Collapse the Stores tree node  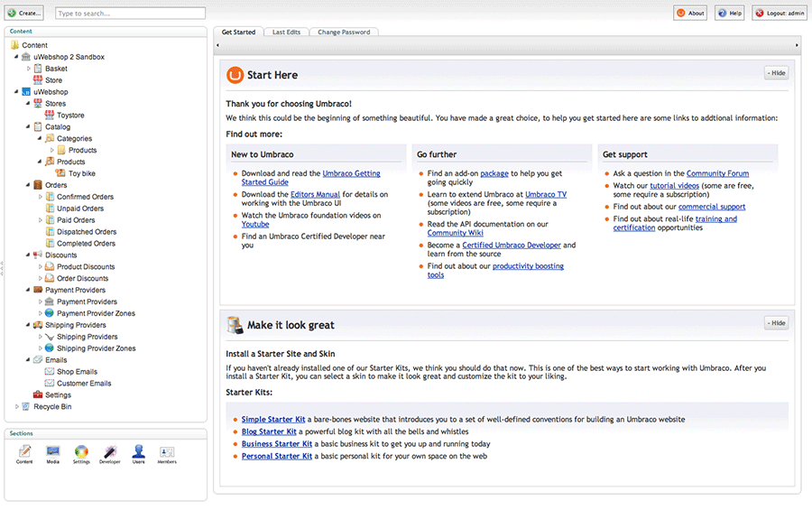pyautogui.click(x=28, y=103)
